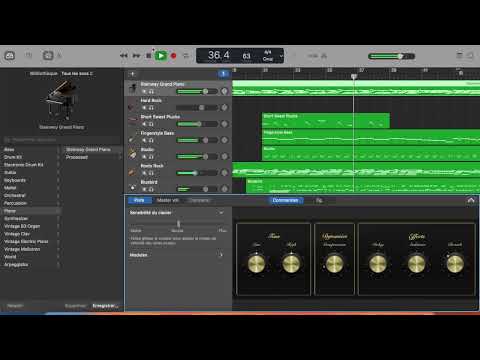480x360 pixels.
Task: Mute the Hard Rock track
Action: (x=144, y=108)
